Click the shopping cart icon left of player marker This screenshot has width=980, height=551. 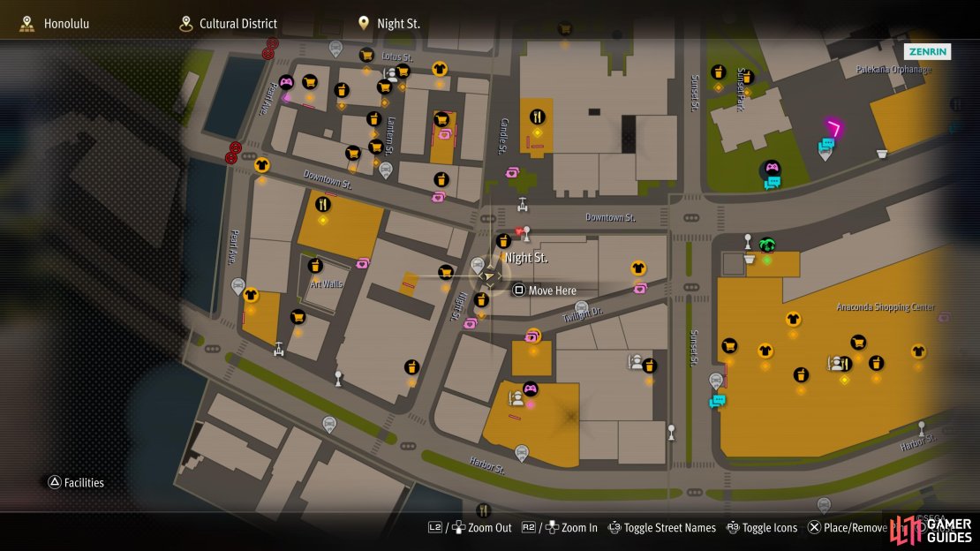(x=446, y=272)
